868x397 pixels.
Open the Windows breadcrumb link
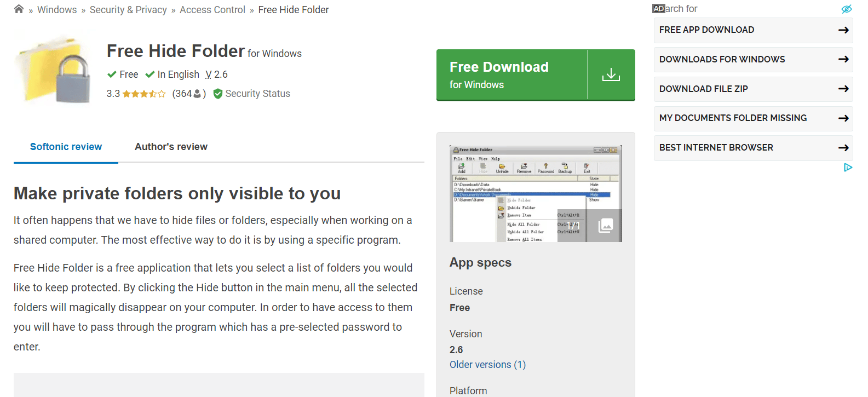pos(57,10)
